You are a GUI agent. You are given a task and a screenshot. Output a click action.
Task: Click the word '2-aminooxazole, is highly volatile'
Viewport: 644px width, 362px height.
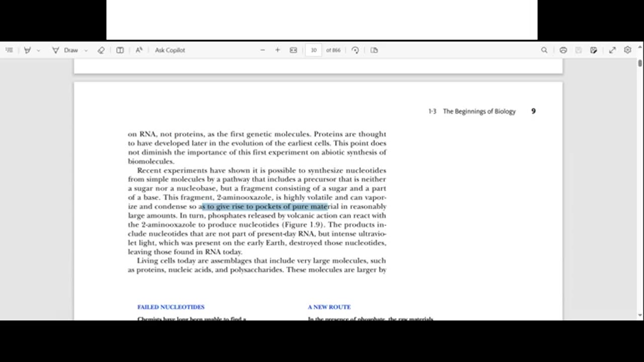pos(275,198)
